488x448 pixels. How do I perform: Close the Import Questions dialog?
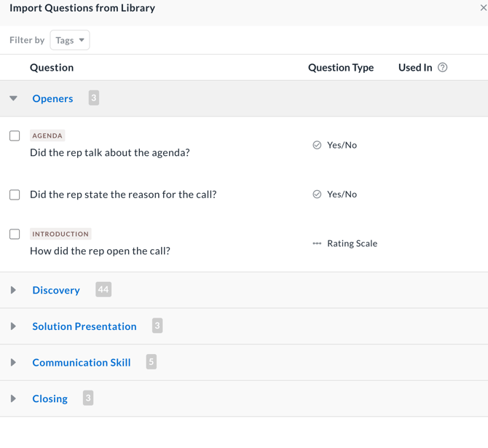(483, 8)
